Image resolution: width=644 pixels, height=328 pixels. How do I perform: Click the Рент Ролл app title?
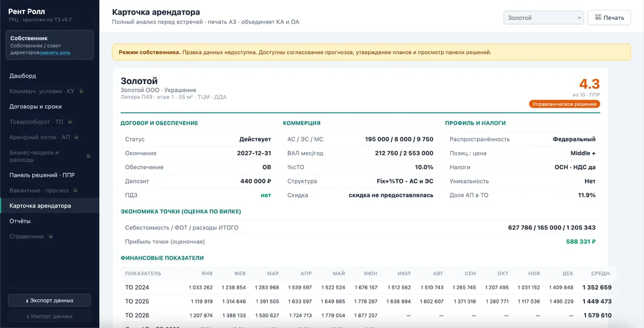pyautogui.click(x=27, y=12)
